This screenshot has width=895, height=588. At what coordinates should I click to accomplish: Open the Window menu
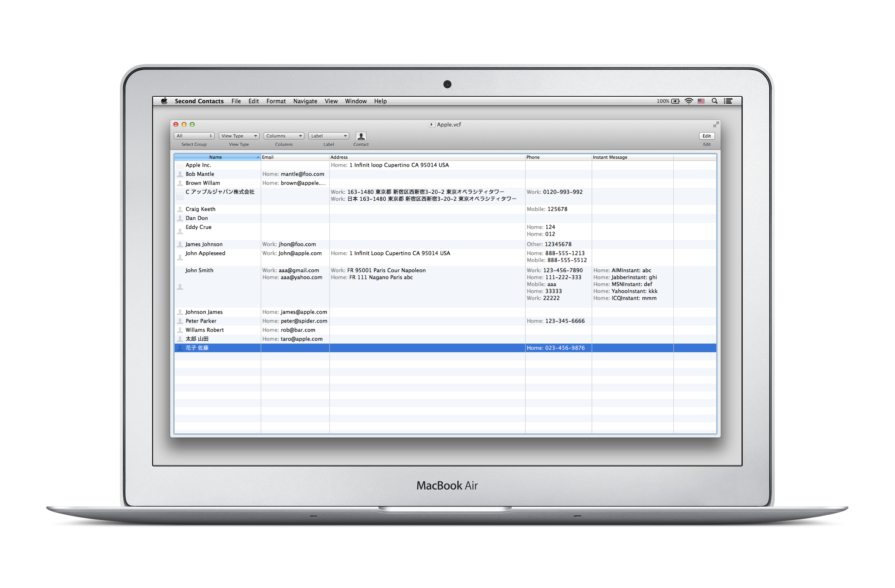pyautogui.click(x=356, y=101)
